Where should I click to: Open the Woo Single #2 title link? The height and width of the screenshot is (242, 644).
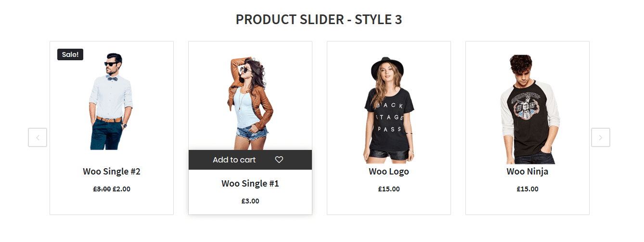pos(112,171)
